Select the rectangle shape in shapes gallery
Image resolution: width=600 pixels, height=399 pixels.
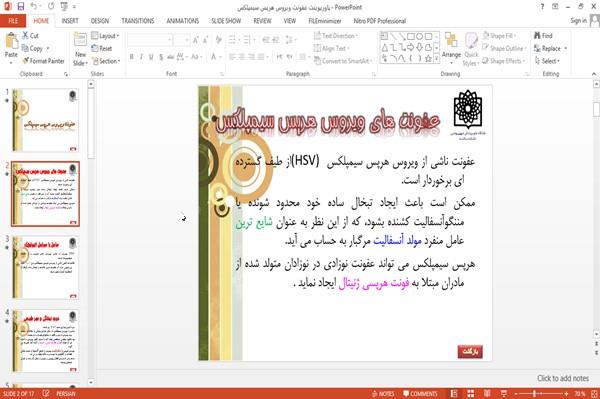click(x=411, y=37)
